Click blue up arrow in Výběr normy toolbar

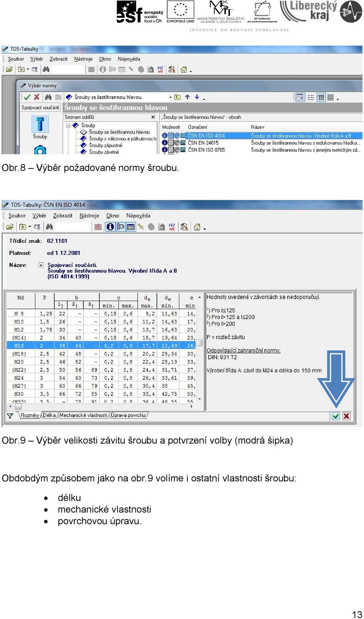(x=187, y=97)
